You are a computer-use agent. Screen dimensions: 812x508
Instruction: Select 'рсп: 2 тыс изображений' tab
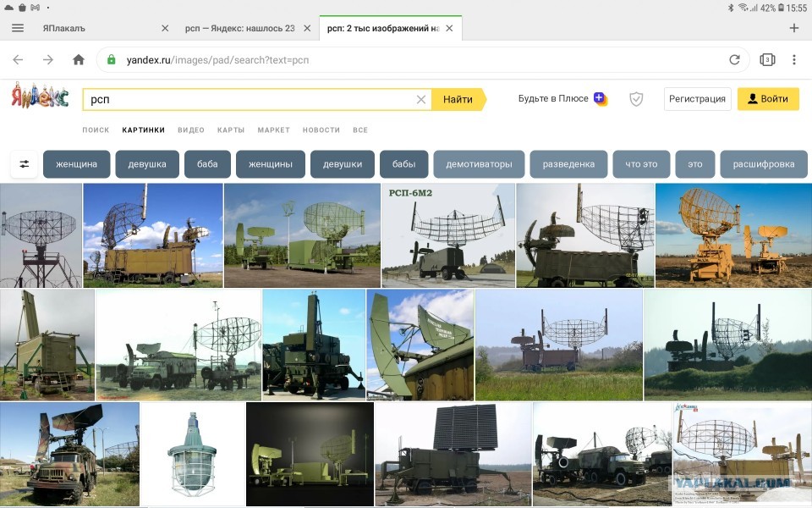383,28
